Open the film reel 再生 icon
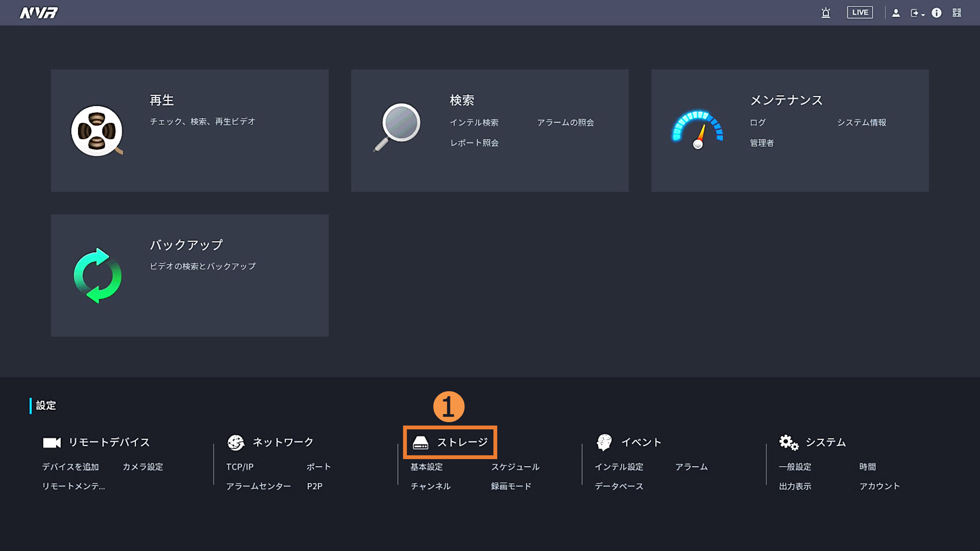980x551 pixels. click(x=97, y=131)
